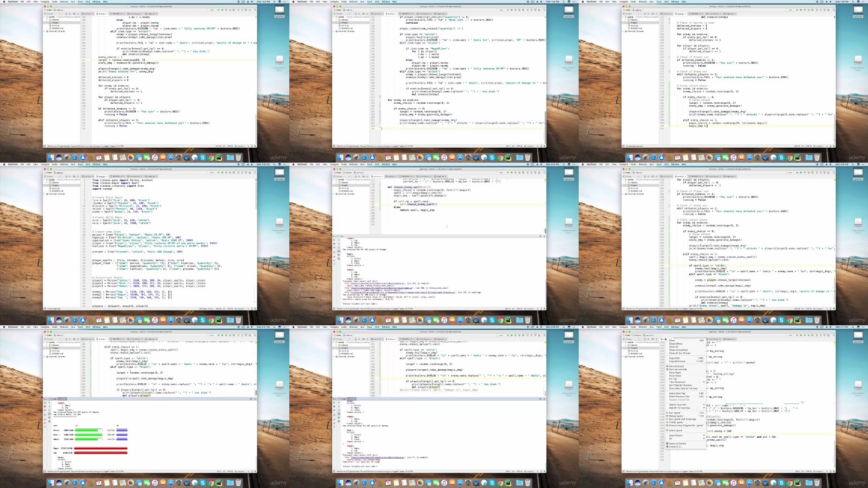Click red stop square beside the HP bars console

[45, 406]
